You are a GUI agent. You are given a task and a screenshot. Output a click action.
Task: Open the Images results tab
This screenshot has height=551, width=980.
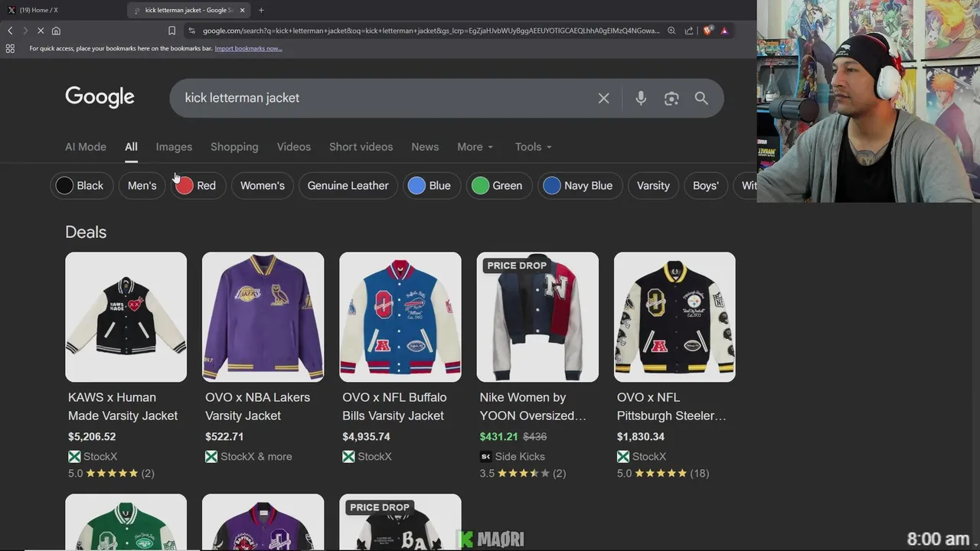coord(174,147)
